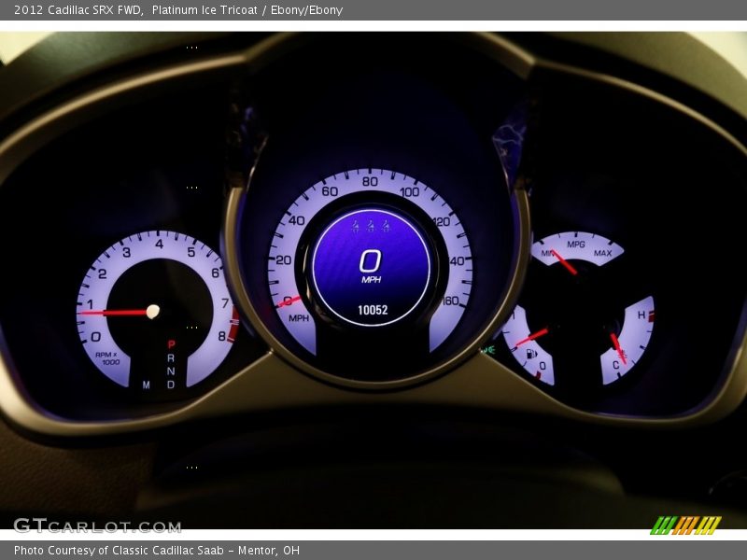The height and width of the screenshot is (560, 747).
Task: Click the '160' on the speedometer
Action: tap(450, 301)
